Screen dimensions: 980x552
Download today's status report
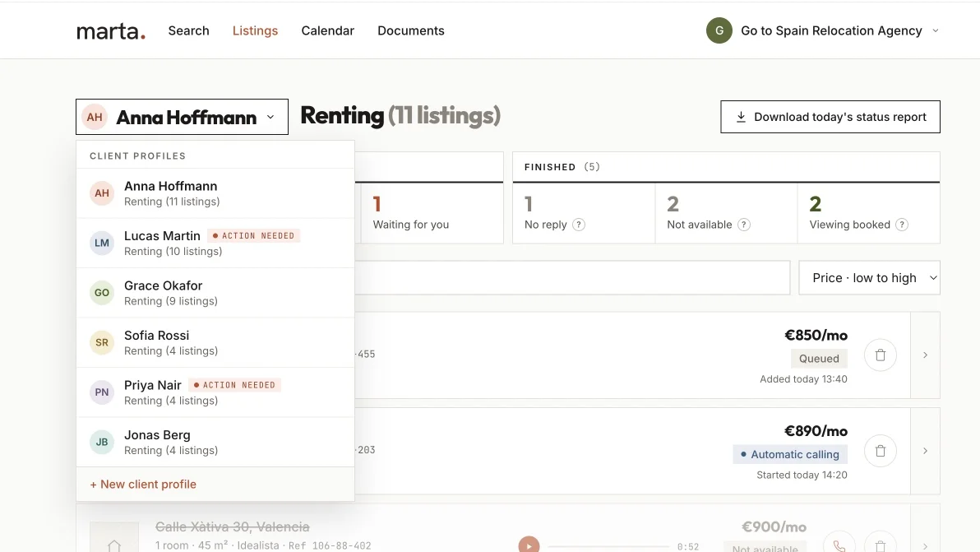pos(830,117)
